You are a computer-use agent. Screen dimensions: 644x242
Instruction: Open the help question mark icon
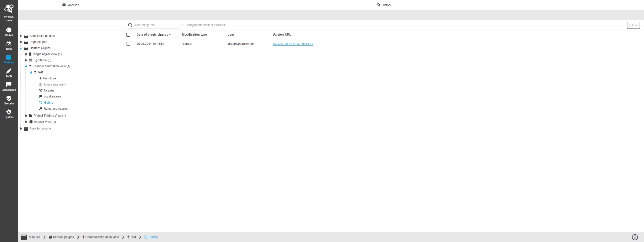click(x=635, y=237)
